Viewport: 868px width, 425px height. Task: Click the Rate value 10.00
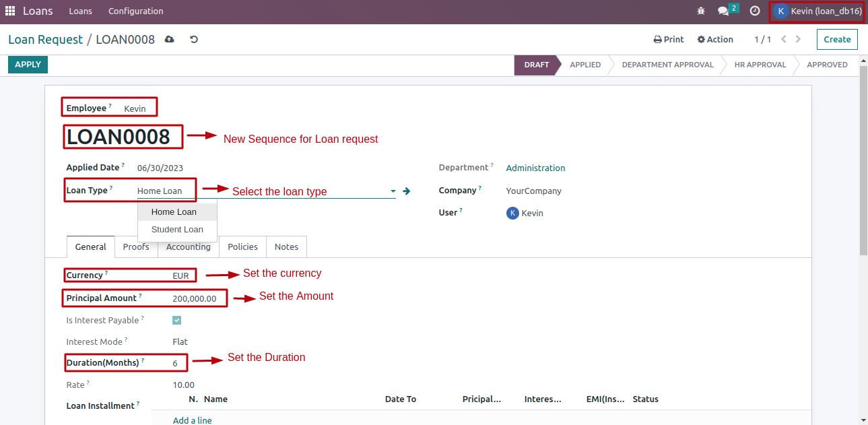(183, 385)
